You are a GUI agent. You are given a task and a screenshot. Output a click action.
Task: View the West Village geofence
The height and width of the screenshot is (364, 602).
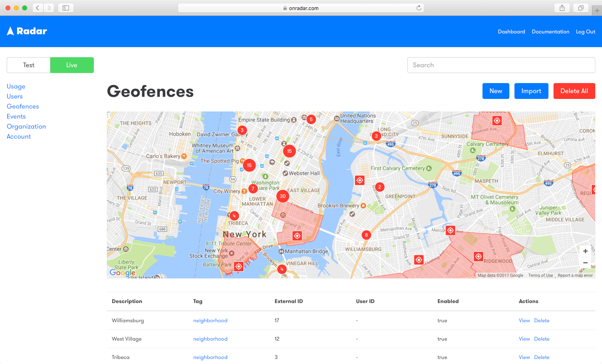click(524, 339)
